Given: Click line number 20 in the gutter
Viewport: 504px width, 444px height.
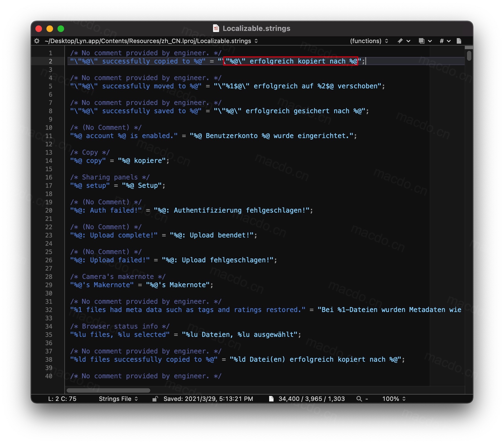Looking at the screenshot, I should point(49,210).
